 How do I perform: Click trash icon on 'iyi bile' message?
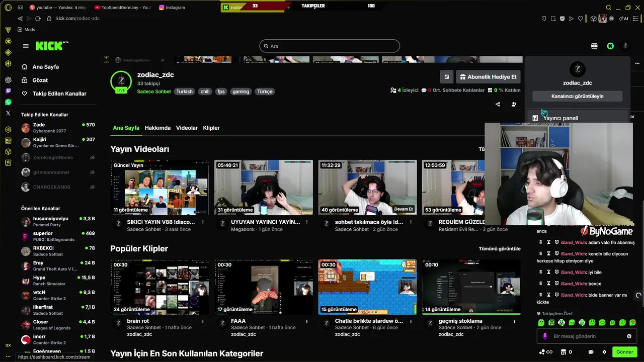(541, 272)
